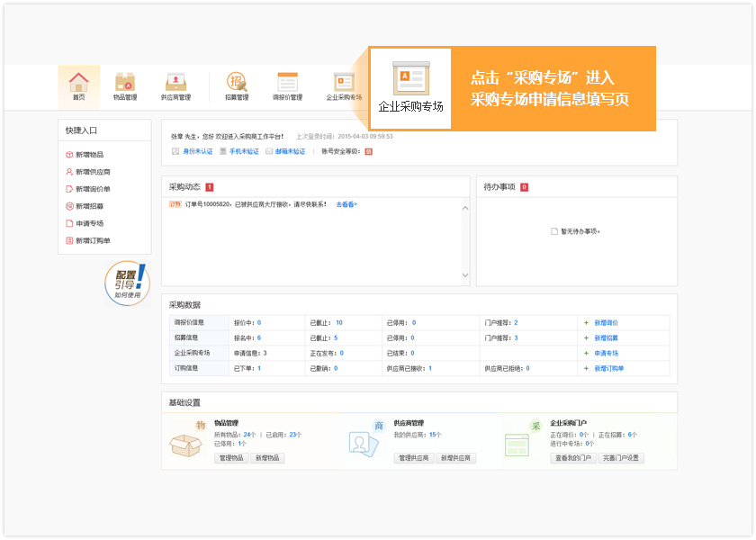Click the + 新增招募 link
This screenshot has width=756, height=540.
[x=601, y=338]
